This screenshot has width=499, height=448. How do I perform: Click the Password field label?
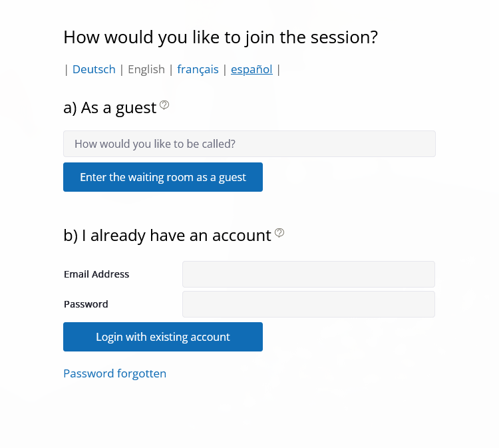click(86, 304)
